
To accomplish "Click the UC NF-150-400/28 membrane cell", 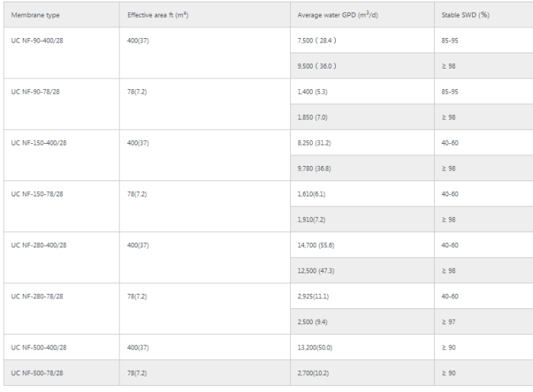I will (39, 142).
